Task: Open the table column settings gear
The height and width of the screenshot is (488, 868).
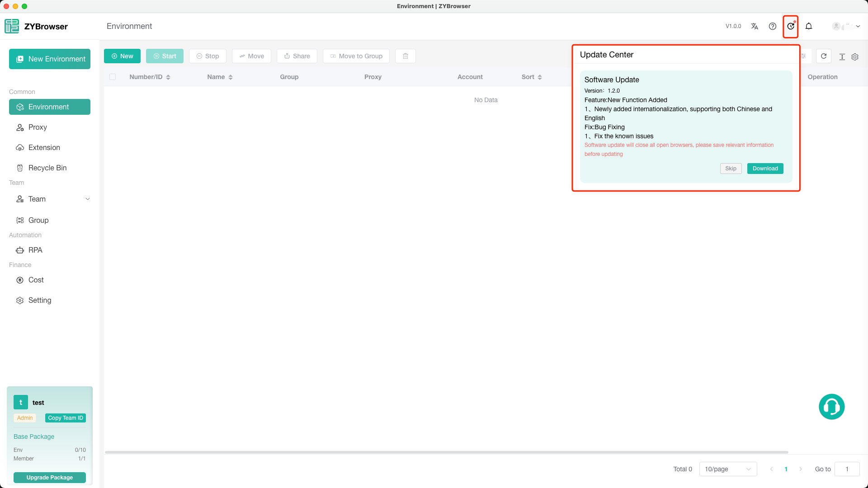Action: 855,57
